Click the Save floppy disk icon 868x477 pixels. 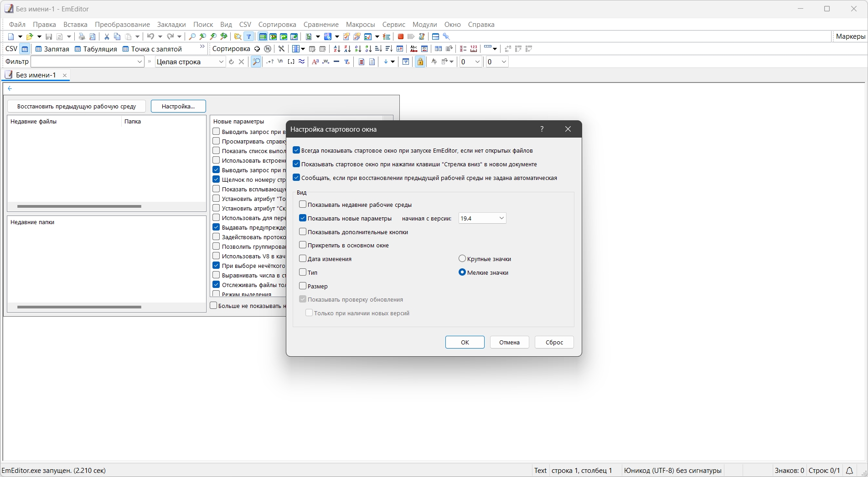49,36
